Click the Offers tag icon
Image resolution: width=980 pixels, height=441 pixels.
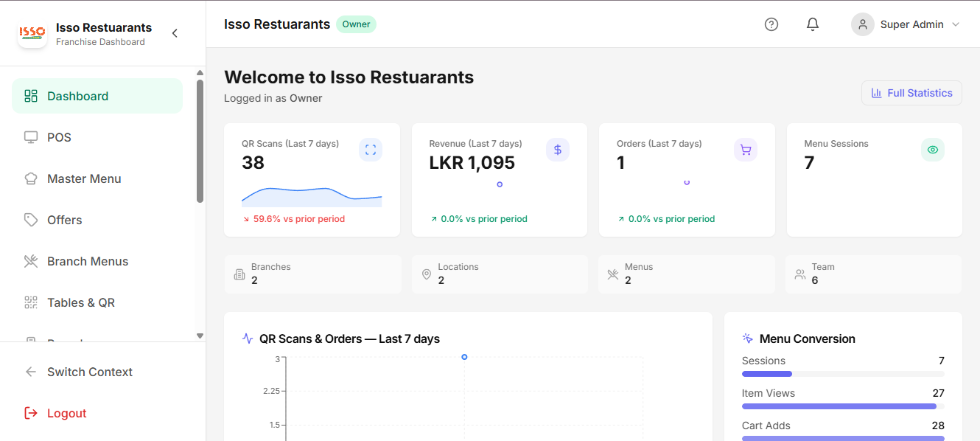[x=31, y=220]
